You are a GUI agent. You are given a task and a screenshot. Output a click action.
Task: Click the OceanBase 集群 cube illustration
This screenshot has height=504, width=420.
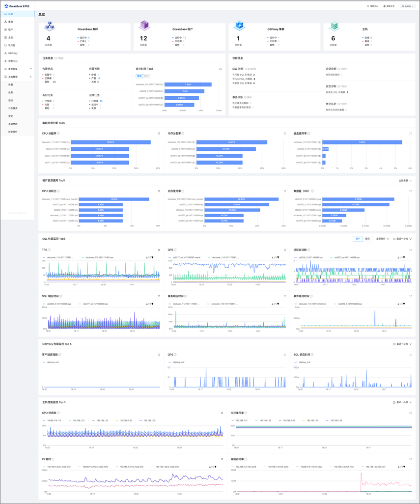tap(49, 26)
